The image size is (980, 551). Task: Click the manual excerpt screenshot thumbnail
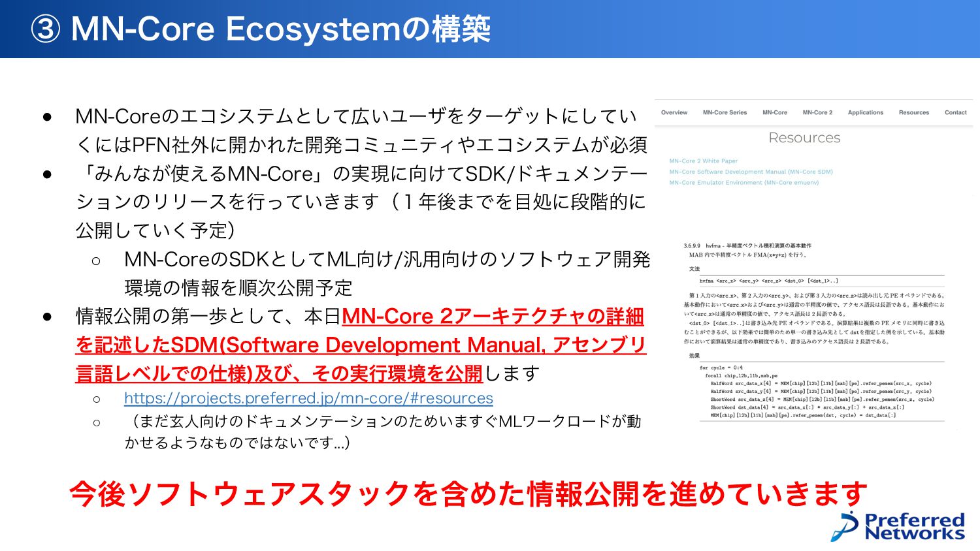pyautogui.click(x=814, y=330)
